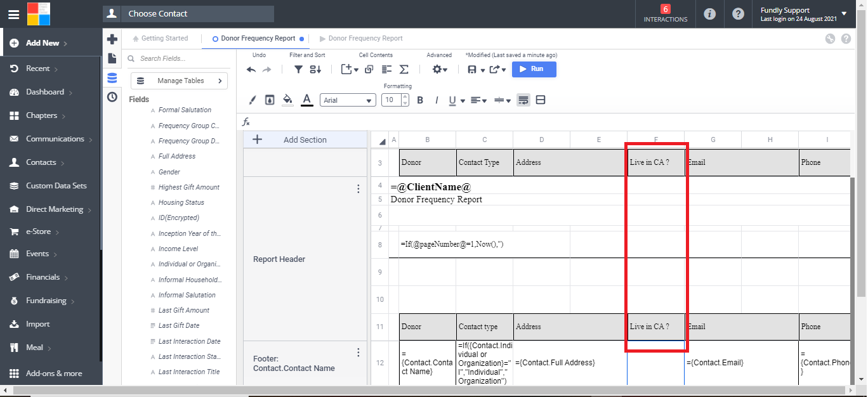Click the formula bar input
Viewport: 868px width, 397px height.
pyautogui.click(x=552, y=122)
